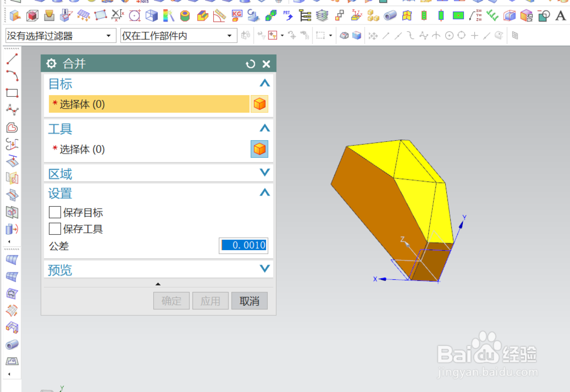The height and width of the screenshot is (392, 570).
Task: Click the three yellow cubes icon
Action: point(373,15)
